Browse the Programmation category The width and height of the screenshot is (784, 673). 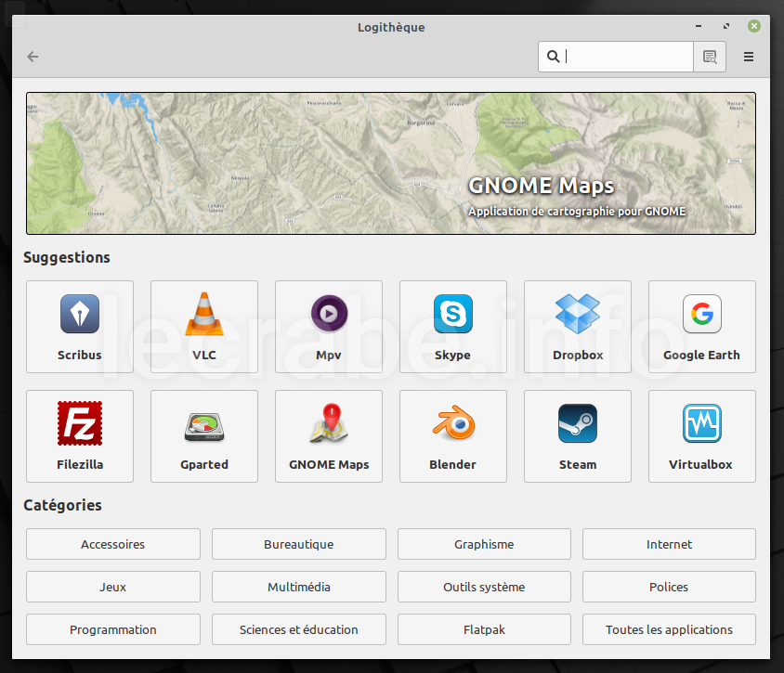pos(113,629)
